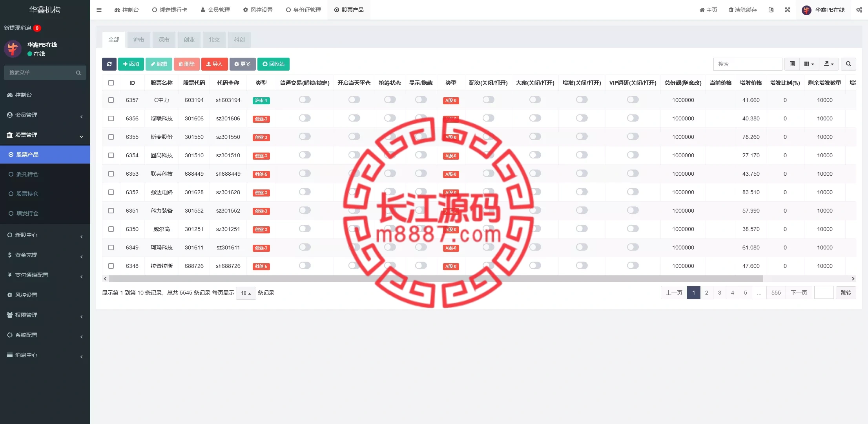Collapse sidebar with hamburger menu icon
This screenshot has width=868, height=424.
tap(99, 10)
